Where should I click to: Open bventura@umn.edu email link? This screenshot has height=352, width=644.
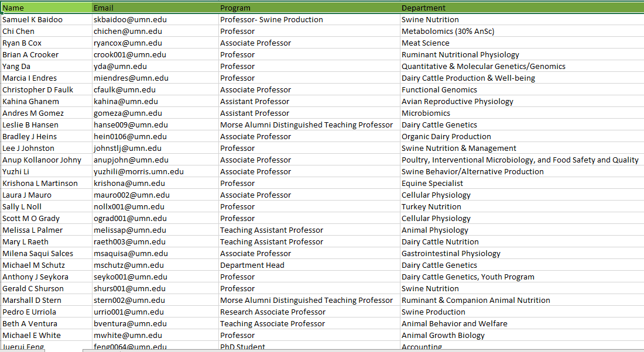[129, 323]
